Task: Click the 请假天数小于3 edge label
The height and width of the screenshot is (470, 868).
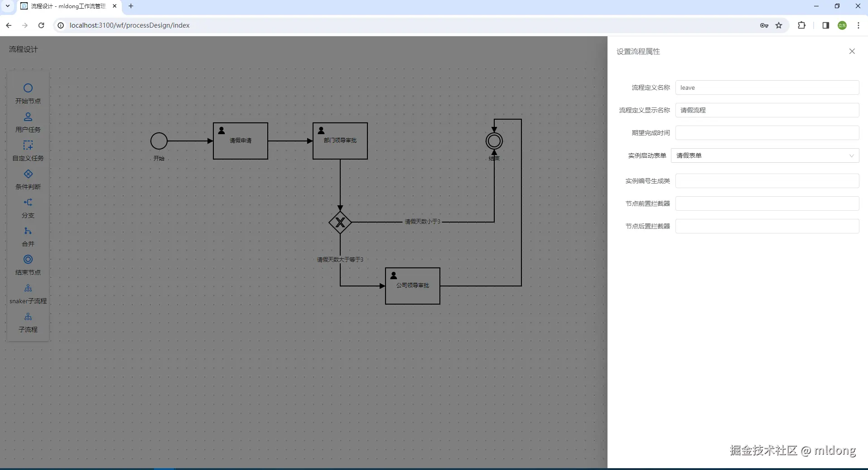Action: [x=423, y=222]
